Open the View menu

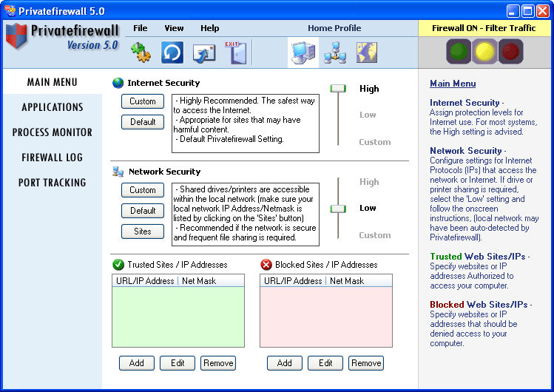(x=174, y=28)
